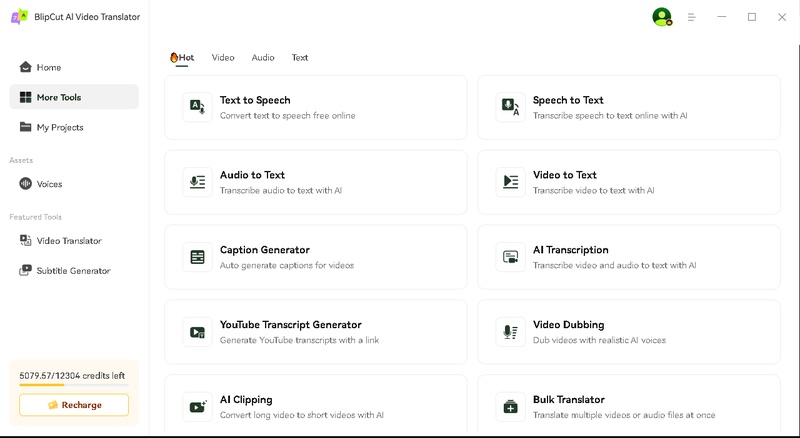This screenshot has height=438, width=800.
Task: Click the Speech to Text icon
Action: point(510,107)
